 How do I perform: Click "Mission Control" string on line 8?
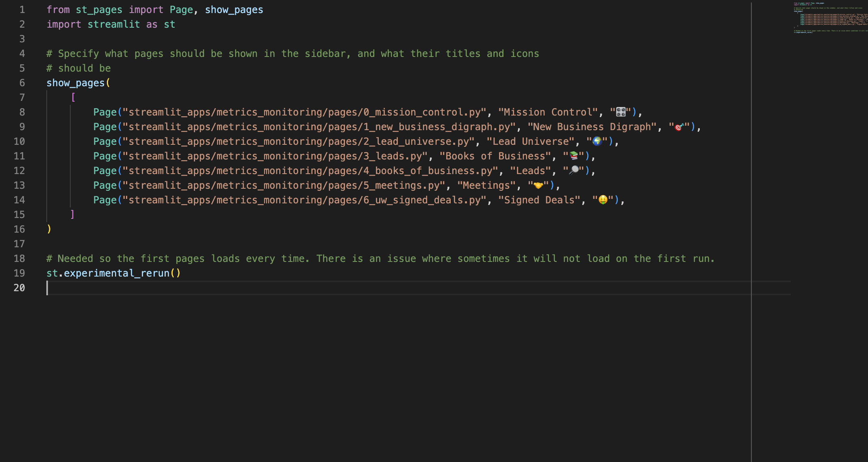click(x=548, y=112)
